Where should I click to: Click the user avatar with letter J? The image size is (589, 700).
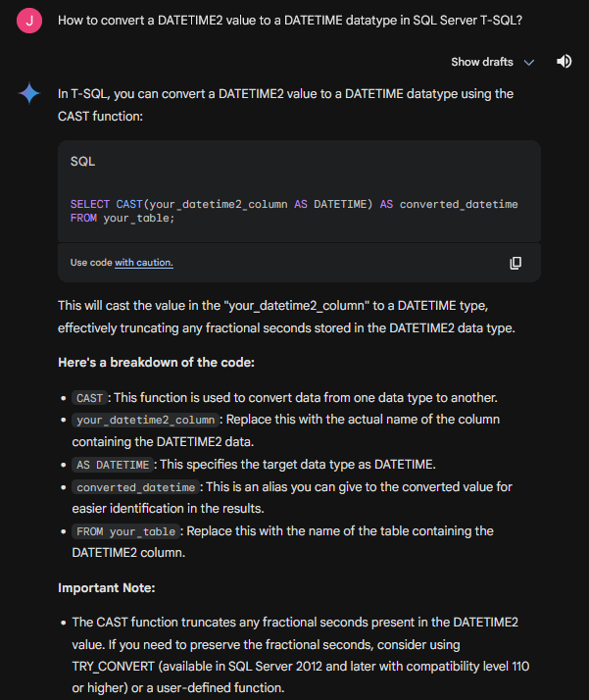pos(29,22)
